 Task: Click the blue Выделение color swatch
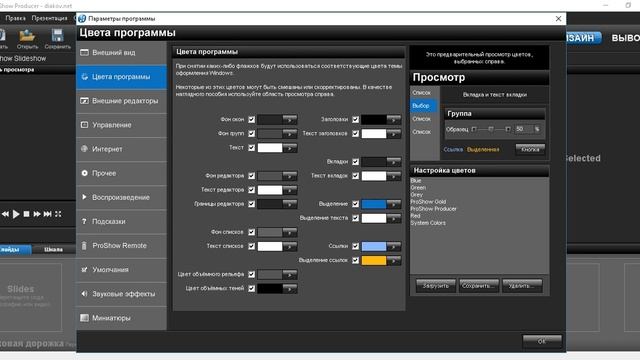(374, 204)
